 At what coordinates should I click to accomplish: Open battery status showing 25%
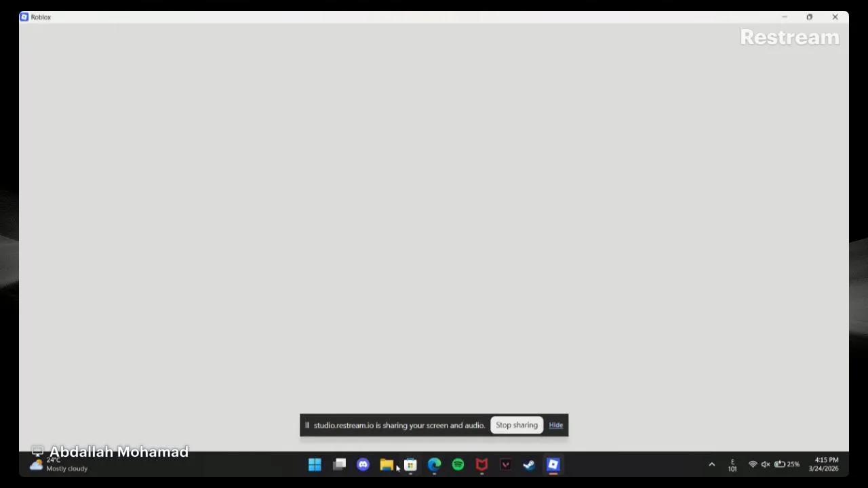click(787, 464)
